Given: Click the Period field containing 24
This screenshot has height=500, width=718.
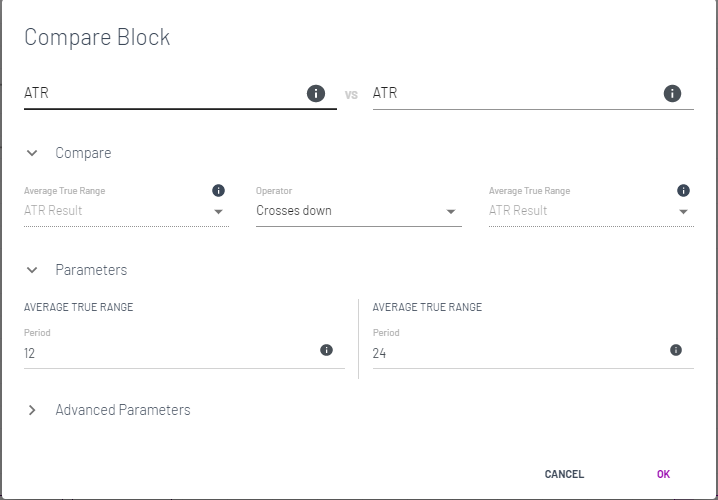Looking at the screenshot, I should coord(515,353).
